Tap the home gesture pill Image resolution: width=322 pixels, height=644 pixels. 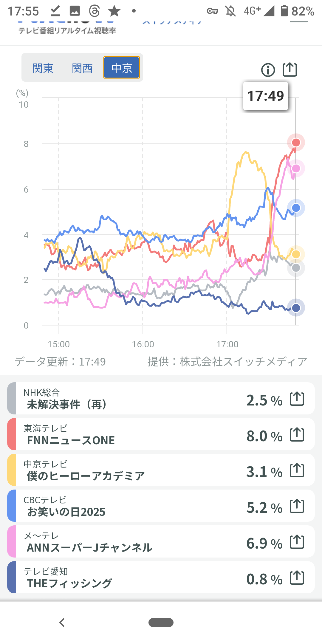pyautogui.click(x=161, y=623)
